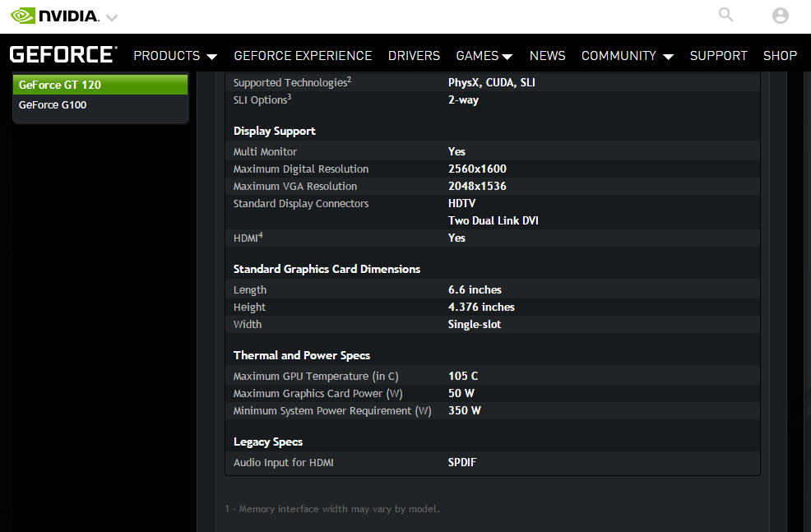Click the 6.6 inches value
The height and width of the screenshot is (532, 811).
[475, 289]
